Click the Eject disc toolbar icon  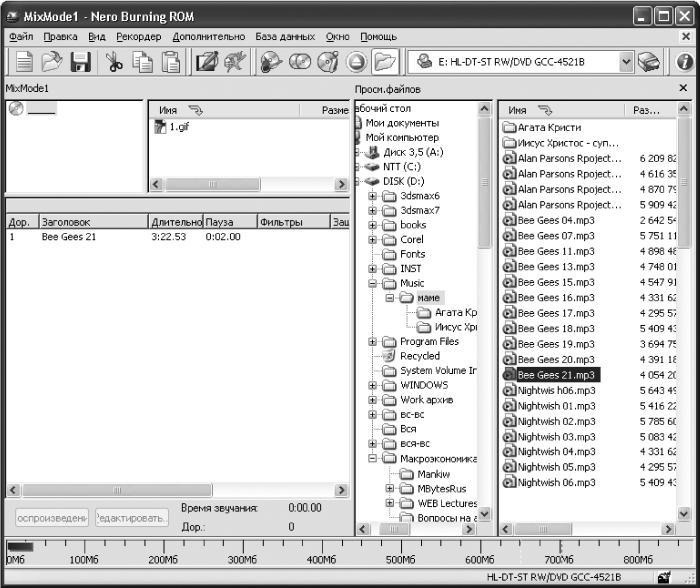[x=356, y=62]
